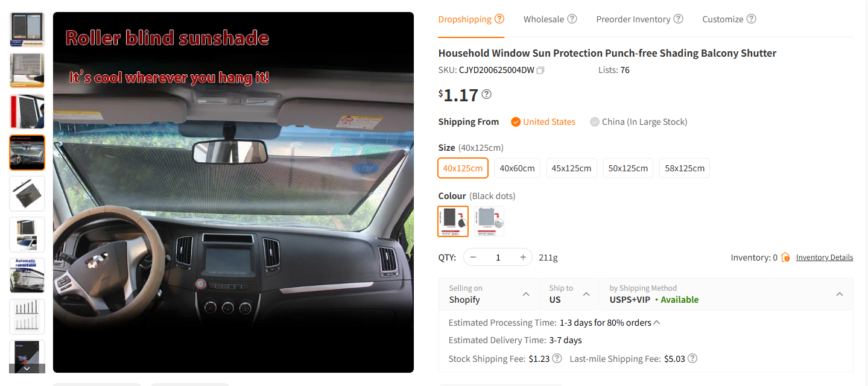Increase quantity with the plus button
The height and width of the screenshot is (386, 868).
pyautogui.click(x=522, y=257)
